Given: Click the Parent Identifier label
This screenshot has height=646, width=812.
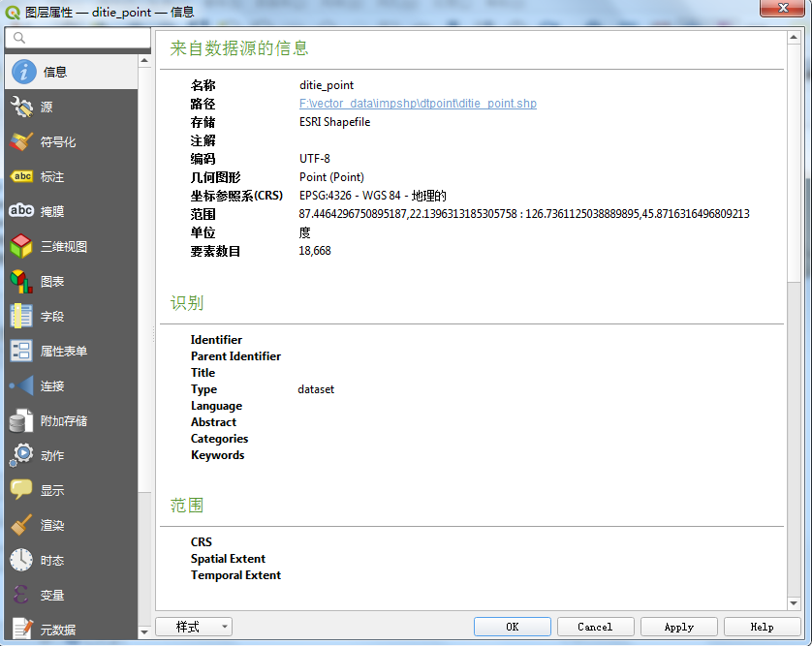Looking at the screenshot, I should (235, 356).
